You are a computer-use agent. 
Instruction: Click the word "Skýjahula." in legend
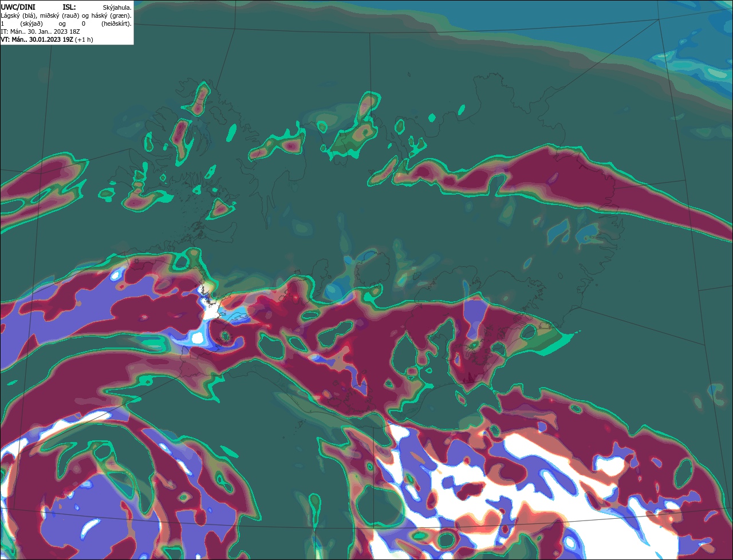click(117, 7)
